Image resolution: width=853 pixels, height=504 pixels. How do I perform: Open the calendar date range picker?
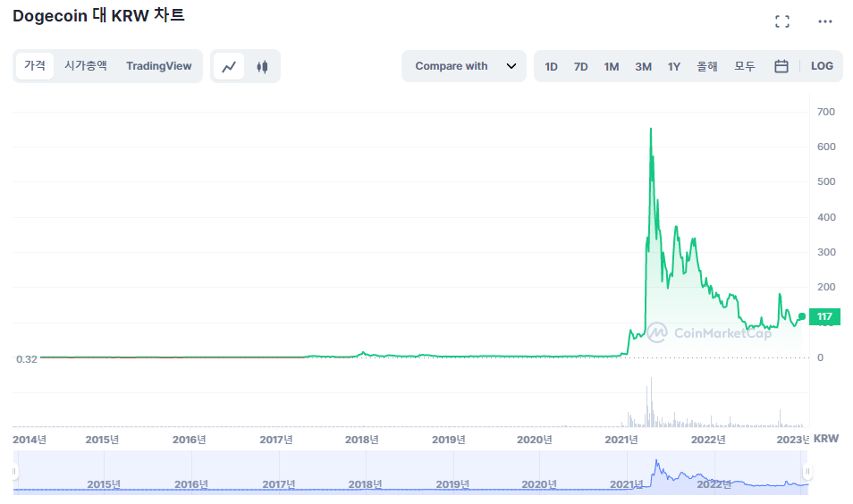pos(781,66)
